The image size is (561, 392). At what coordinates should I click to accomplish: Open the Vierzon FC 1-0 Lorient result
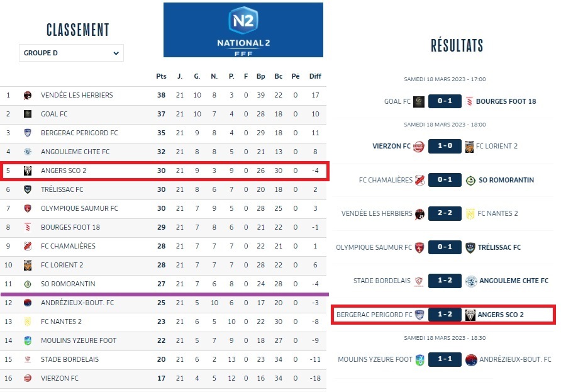(x=445, y=146)
